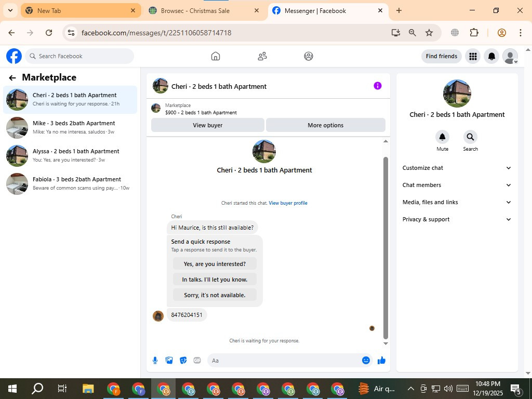Click the Find friends button
The image size is (532, 399).
[x=442, y=56]
